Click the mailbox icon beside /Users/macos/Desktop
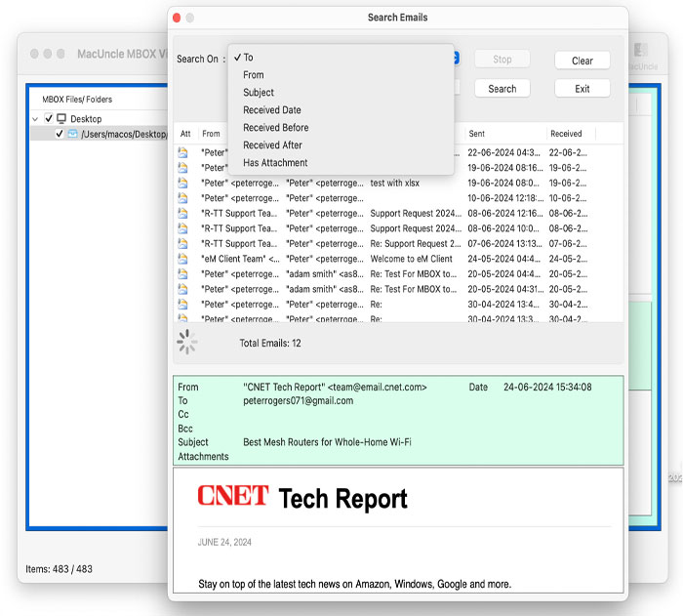683x616 pixels. [x=72, y=134]
